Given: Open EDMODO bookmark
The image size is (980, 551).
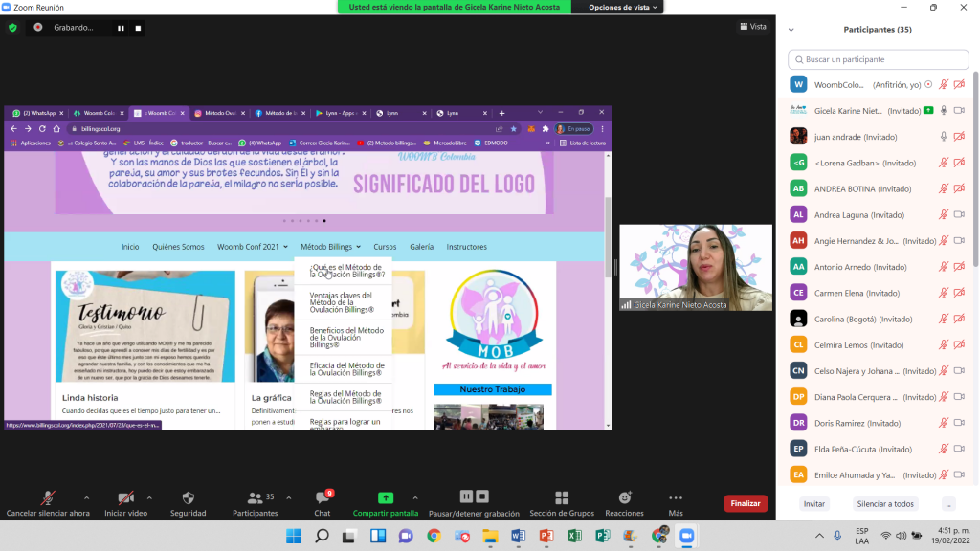Looking at the screenshot, I should click(x=491, y=143).
